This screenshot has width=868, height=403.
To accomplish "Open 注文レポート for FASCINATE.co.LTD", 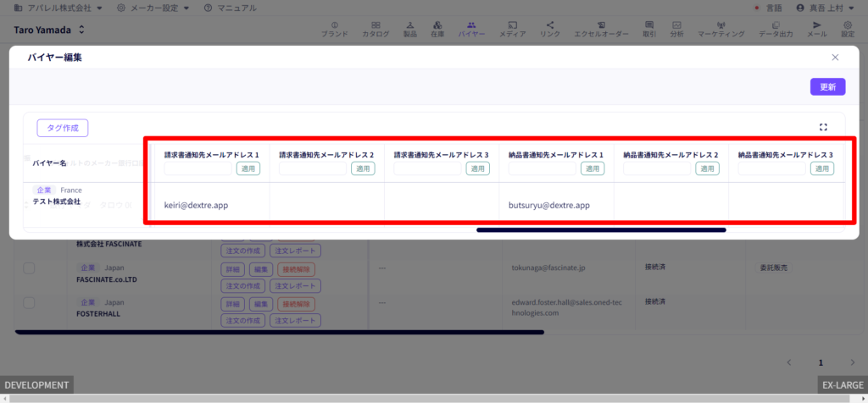I will [296, 286].
